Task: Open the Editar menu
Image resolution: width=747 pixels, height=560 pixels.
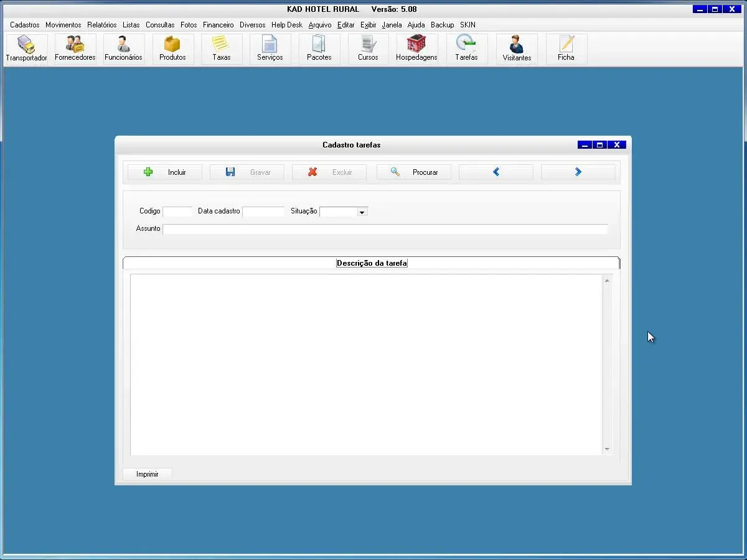Action: click(346, 25)
